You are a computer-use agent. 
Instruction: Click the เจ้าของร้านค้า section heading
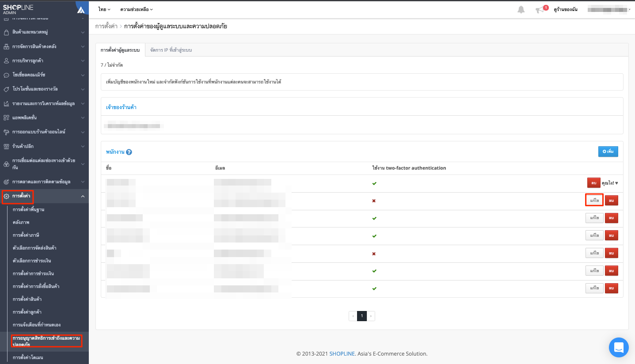pyautogui.click(x=121, y=107)
